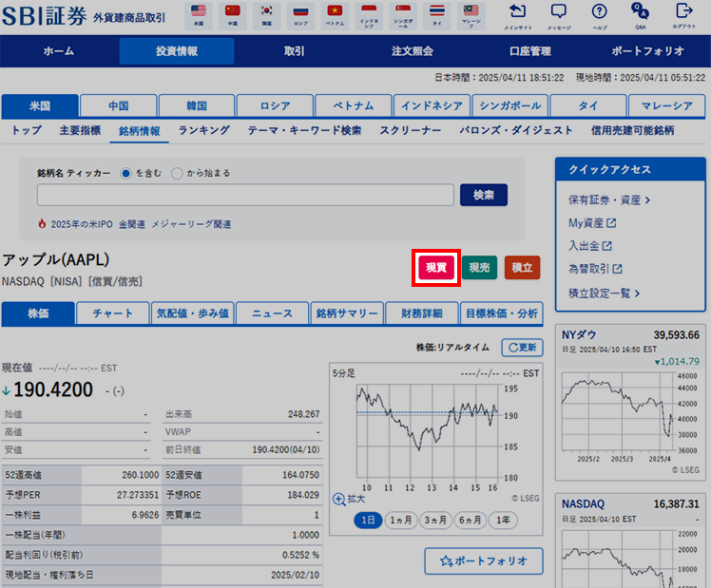Open the 金関連 keyword link
Viewport: 711px width, 588px height.
click(x=132, y=224)
